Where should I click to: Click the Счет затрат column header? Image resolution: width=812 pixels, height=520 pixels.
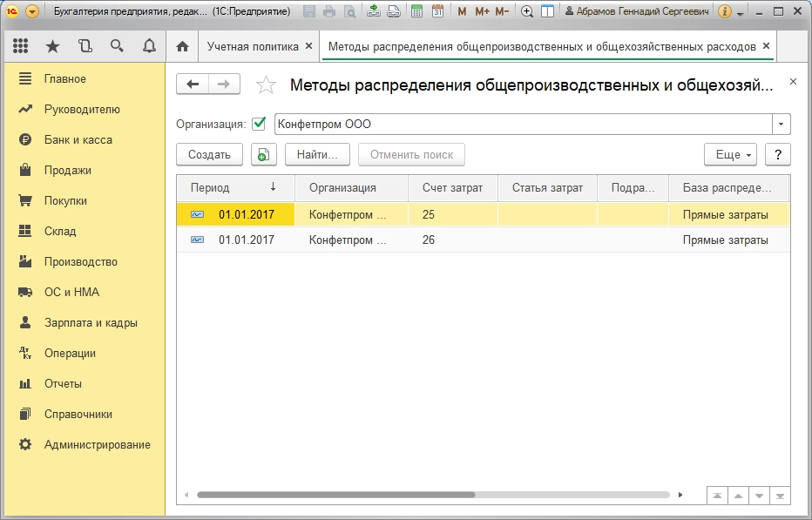tap(452, 188)
